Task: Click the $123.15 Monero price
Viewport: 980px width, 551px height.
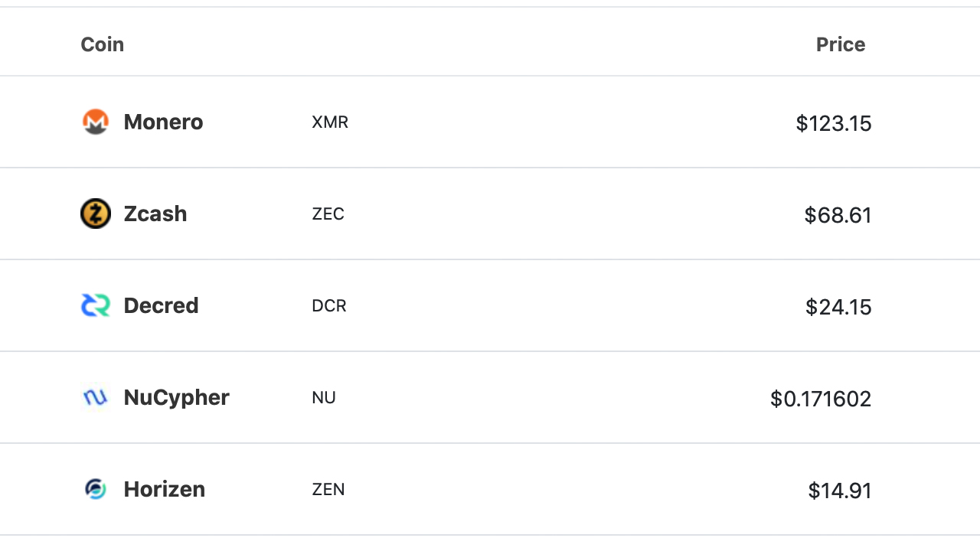Action: click(x=833, y=123)
